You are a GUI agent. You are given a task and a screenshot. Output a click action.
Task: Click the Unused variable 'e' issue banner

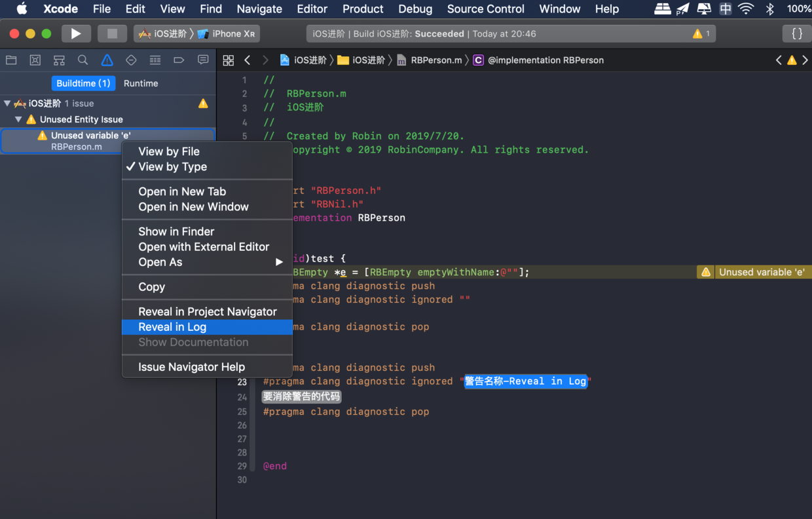click(x=762, y=272)
